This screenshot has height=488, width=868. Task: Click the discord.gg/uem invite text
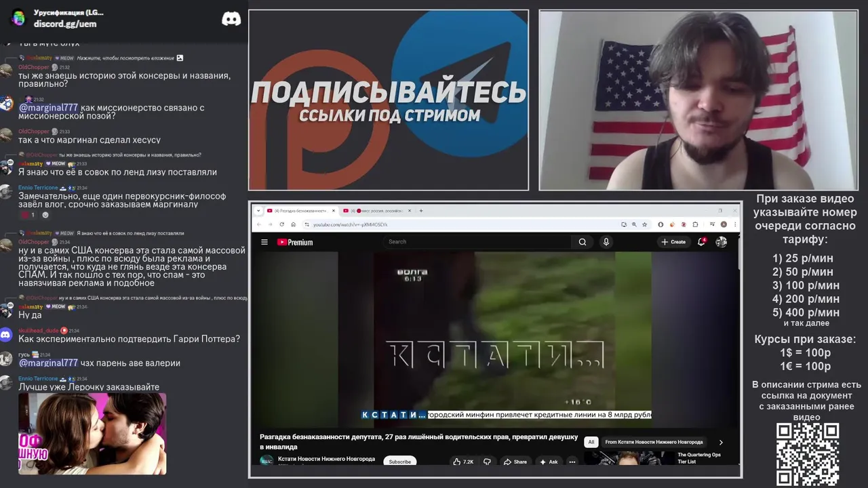[65, 24]
